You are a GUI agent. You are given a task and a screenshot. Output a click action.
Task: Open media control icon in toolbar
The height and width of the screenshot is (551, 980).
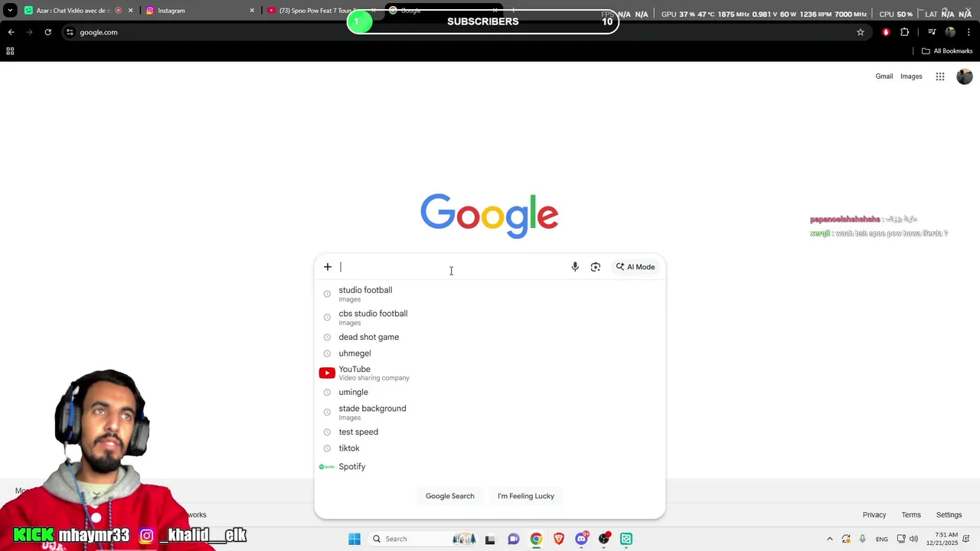pyautogui.click(x=932, y=32)
